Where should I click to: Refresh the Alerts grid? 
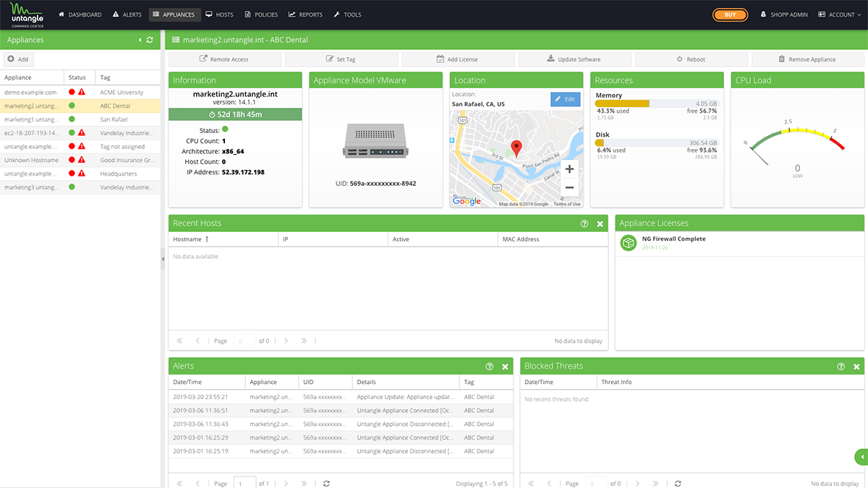point(327,483)
